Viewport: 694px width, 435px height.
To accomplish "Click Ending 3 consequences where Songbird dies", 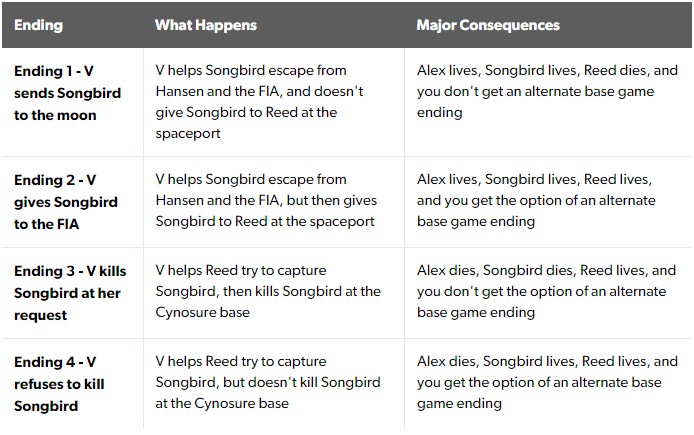I will (546, 291).
